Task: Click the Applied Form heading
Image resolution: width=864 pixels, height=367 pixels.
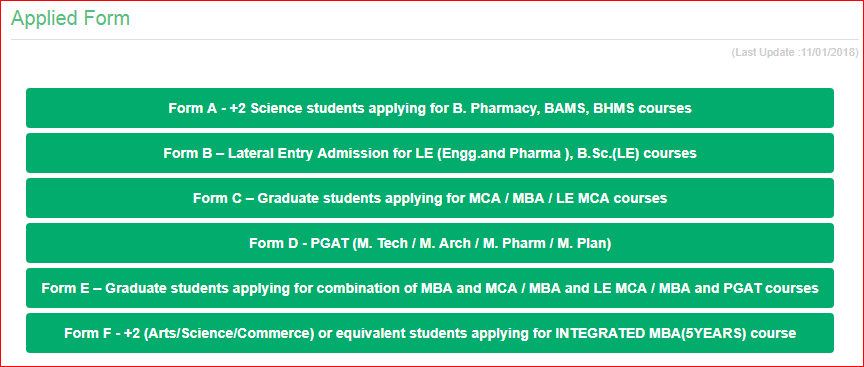Action: 71,18
